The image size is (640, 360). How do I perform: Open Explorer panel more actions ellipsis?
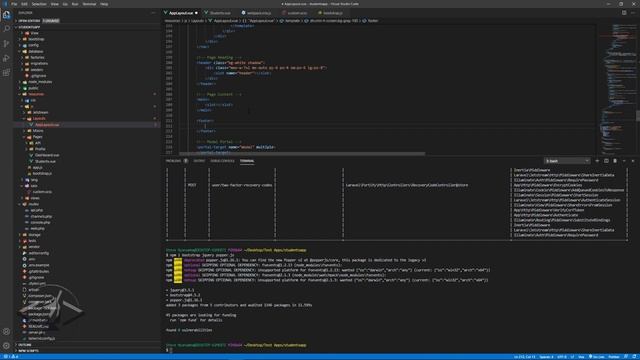pyautogui.click(x=153, y=13)
